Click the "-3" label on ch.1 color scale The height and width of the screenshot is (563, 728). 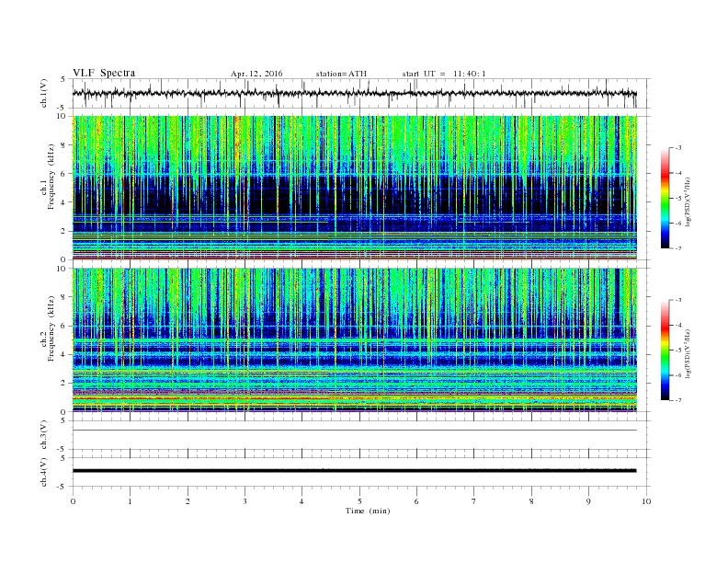point(677,148)
